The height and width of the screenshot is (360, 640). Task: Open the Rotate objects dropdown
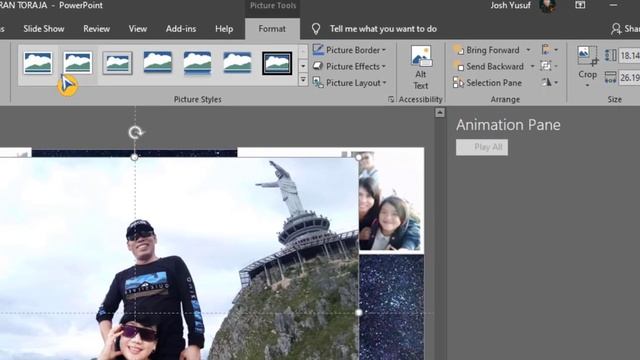point(549,82)
